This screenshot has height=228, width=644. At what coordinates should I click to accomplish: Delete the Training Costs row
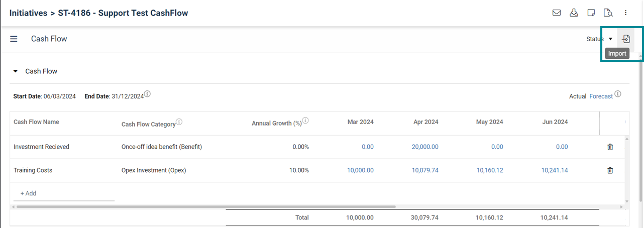tap(610, 171)
